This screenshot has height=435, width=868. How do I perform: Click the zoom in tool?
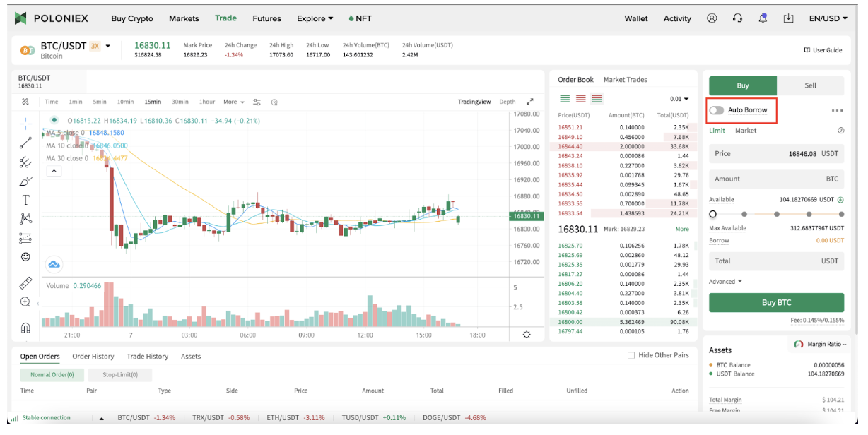(25, 302)
